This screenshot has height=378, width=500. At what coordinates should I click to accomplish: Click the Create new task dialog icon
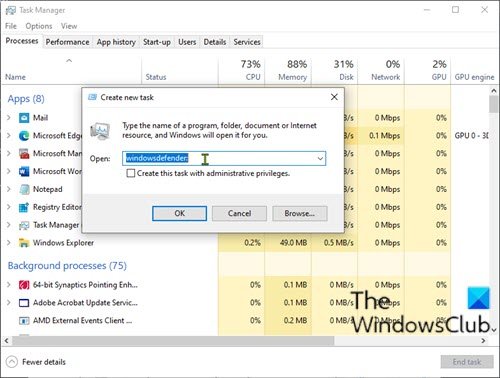pos(92,97)
